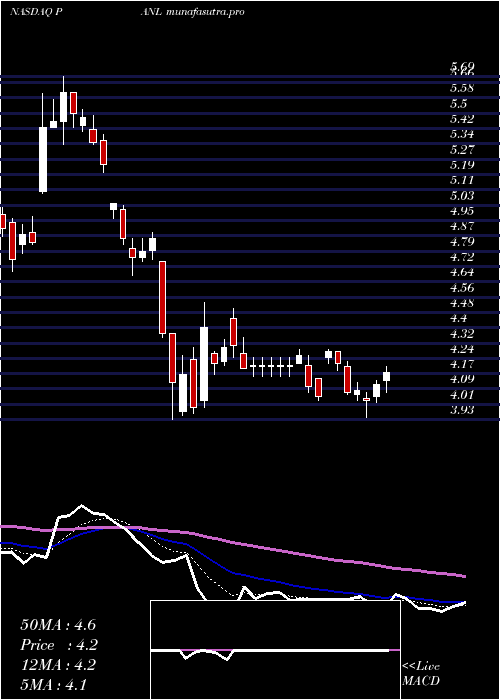Screen dimensions: 500x700
Task: Click the 4.09 price axis label
Action: tap(462, 379)
